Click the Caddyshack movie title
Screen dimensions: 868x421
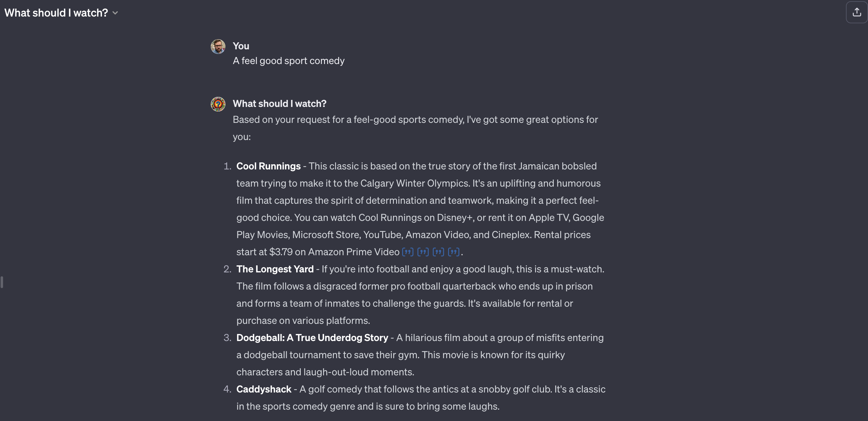[263, 389]
